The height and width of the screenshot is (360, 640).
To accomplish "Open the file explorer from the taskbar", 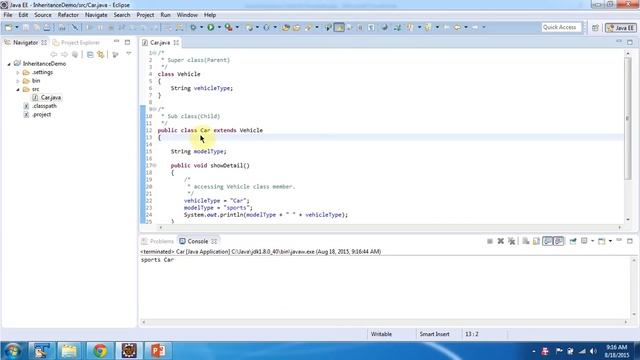I will (69, 351).
